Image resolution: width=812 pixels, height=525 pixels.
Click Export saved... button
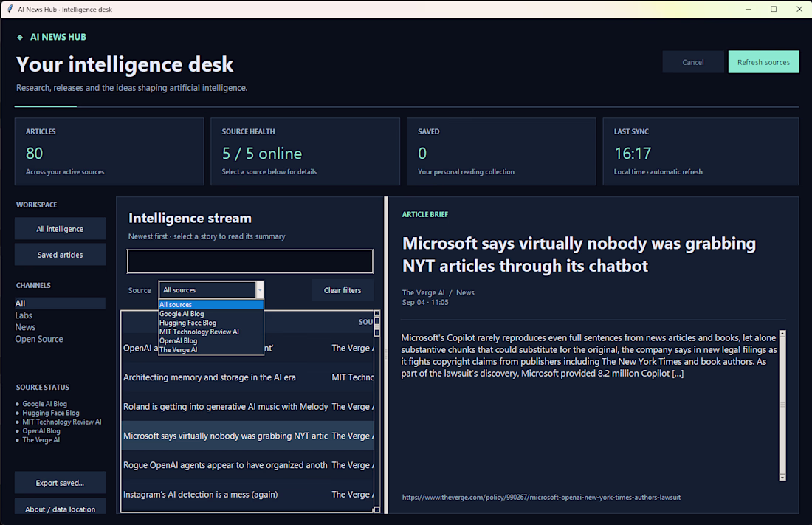[x=60, y=483]
